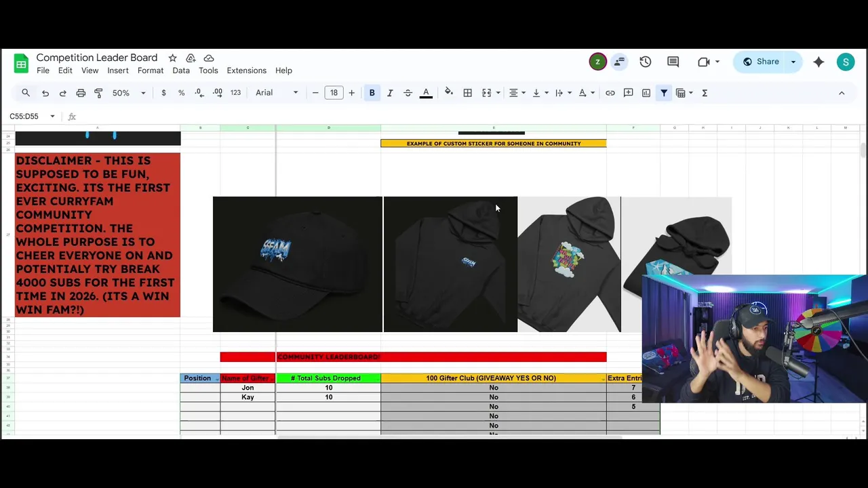Open the version history clock icon
This screenshot has width=868, height=488.
(646, 62)
